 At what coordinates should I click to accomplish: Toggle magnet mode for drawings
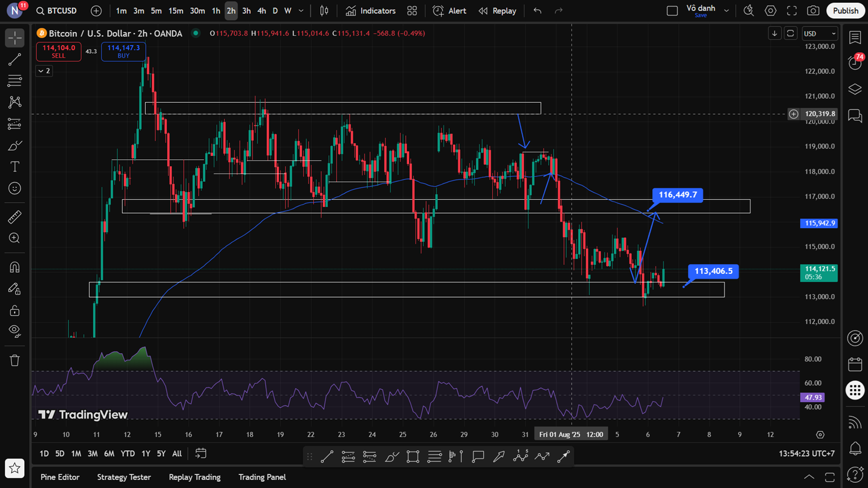pyautogui.click(x=15, y=267)
